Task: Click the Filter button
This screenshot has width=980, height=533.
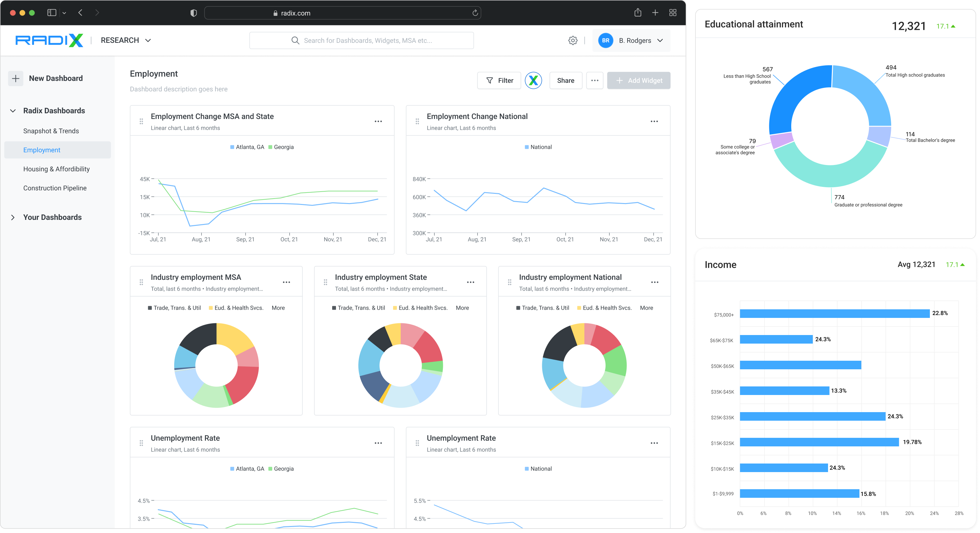Action: (499, 80)
